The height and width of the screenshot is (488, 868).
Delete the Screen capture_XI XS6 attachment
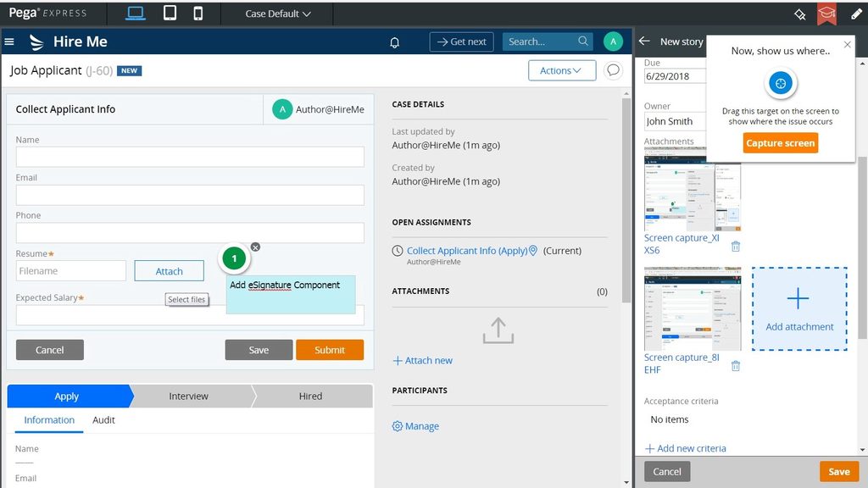(x=734, y=246)
